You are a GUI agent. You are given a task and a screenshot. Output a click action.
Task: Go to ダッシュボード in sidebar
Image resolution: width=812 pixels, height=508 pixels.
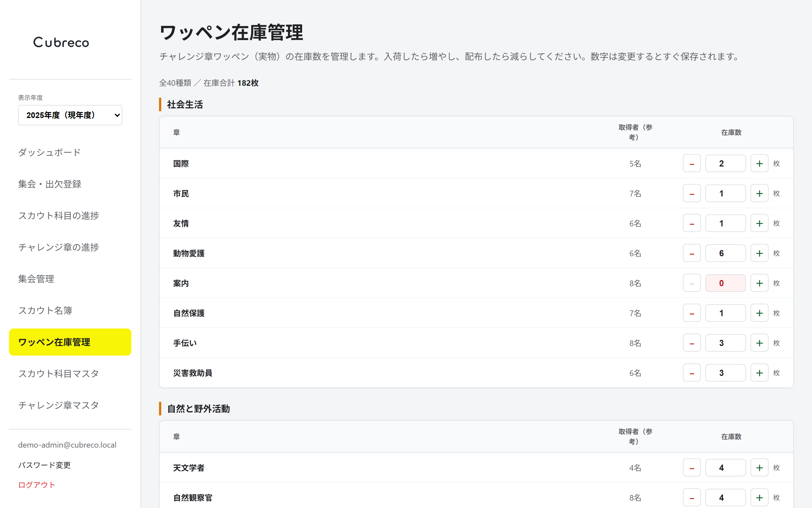pos(70,152)
